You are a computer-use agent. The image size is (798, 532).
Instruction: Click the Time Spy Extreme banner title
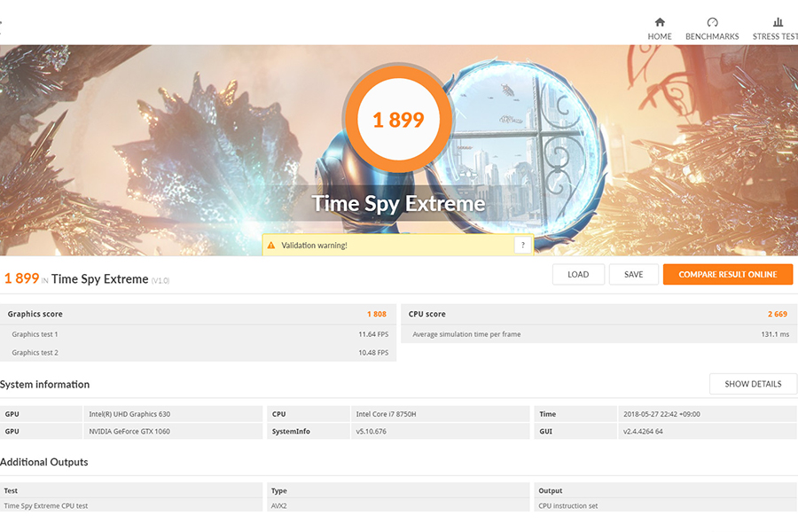398,204
